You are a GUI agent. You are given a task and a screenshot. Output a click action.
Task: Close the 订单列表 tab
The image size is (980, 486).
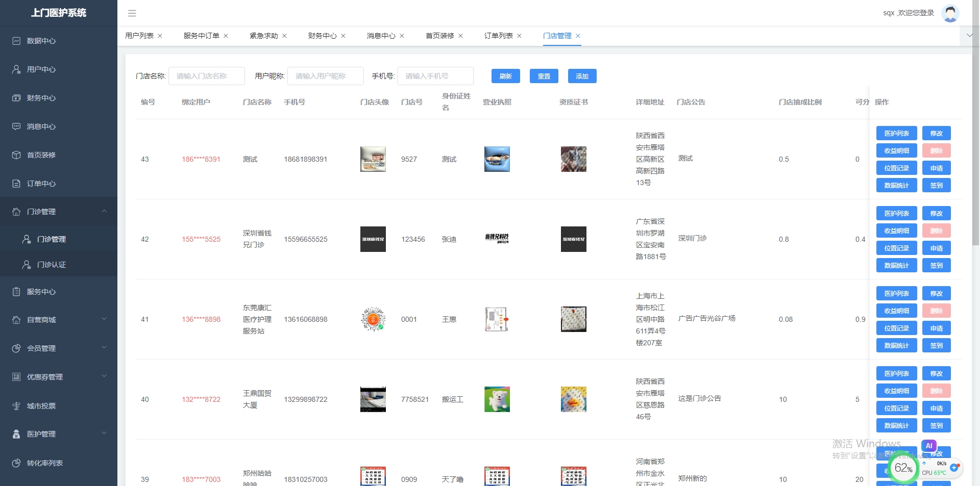[519, 36]
